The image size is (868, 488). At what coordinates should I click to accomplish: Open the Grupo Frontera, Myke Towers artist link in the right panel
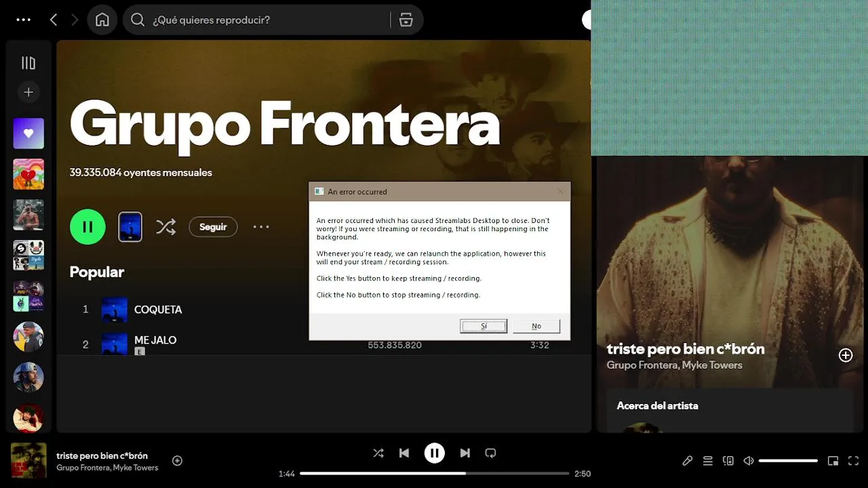[x=675, y=365]
